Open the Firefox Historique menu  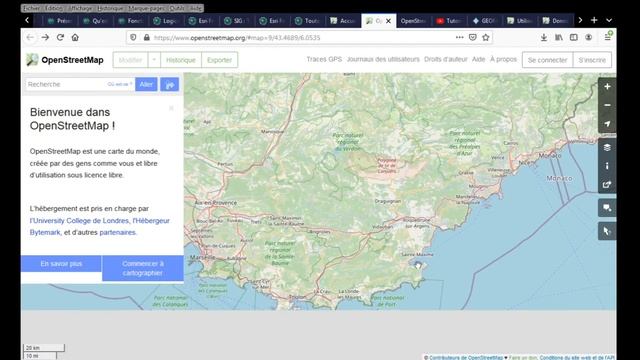point(111,8)
